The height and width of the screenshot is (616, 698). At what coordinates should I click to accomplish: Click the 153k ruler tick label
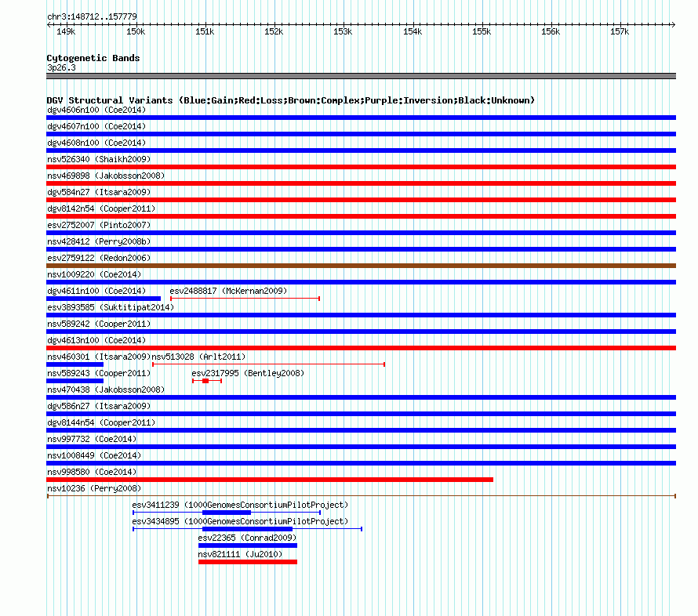(x=343, y=31)
